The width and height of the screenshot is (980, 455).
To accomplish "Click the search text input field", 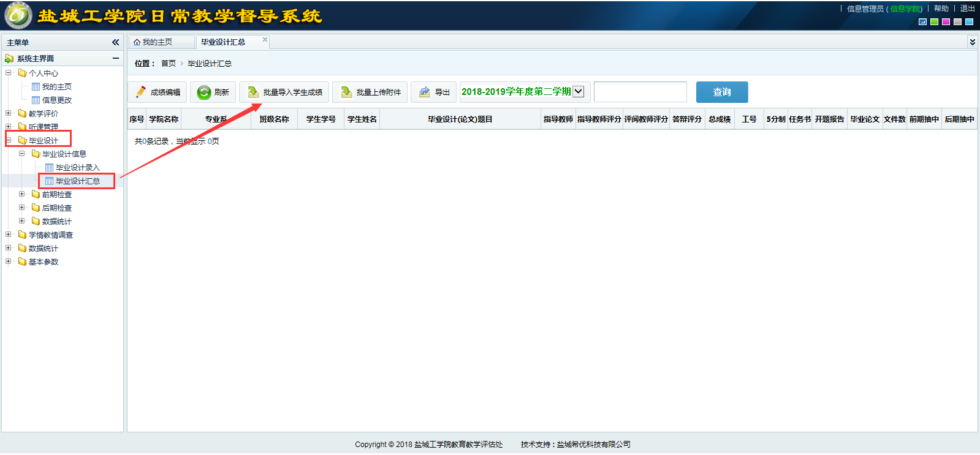I will 640,92.
